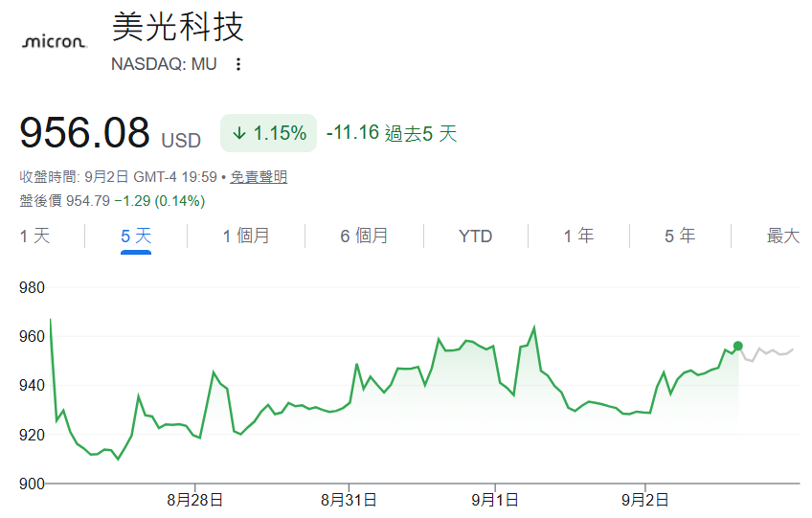Click the 美光科技 company title
This screenshot has height=518, width=812.
tap(178, 27)
